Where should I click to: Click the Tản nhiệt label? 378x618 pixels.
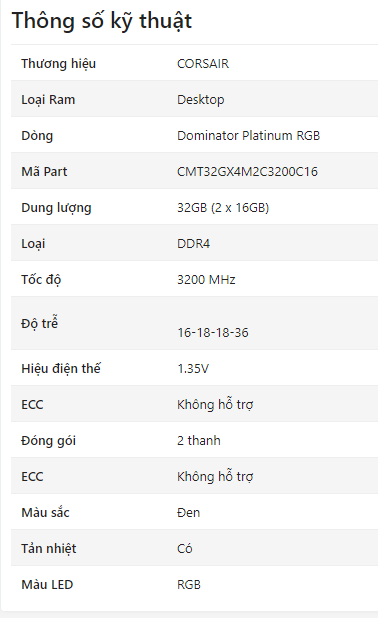pyautogui.click(x=48, y=548)
